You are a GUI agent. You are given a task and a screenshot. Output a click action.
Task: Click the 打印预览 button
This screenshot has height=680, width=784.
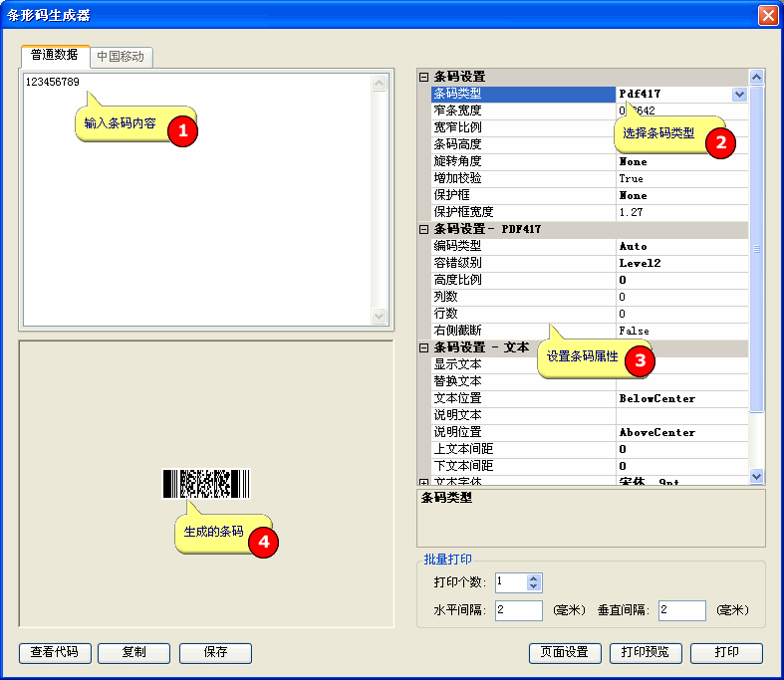click(647, 653)
